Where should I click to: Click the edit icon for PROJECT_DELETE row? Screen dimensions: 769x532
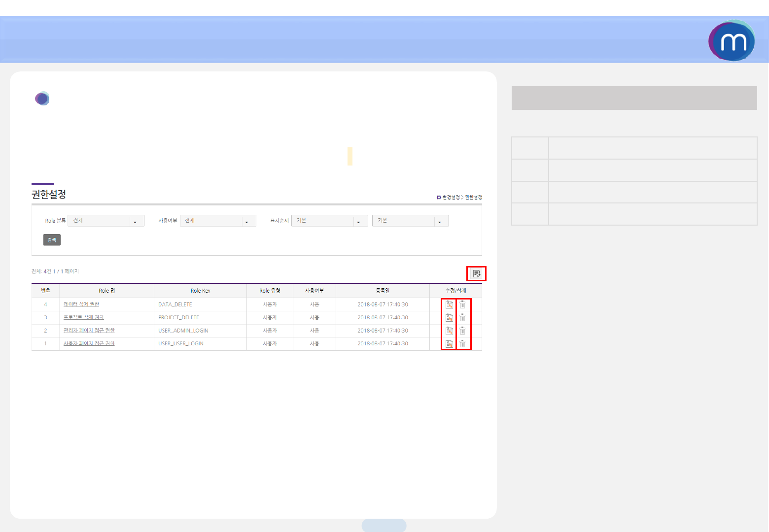point(449,318)
